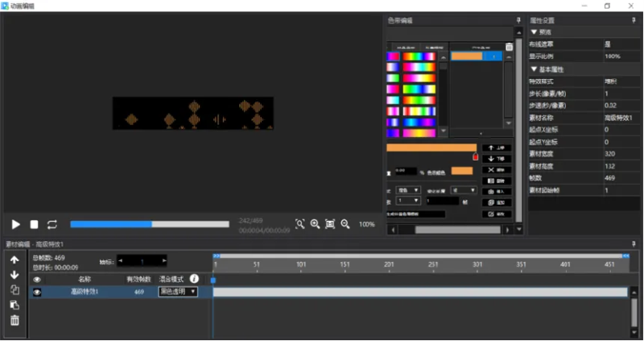644x341 pixels.
Task: Toggle loop playback mode
Action: 52,224
